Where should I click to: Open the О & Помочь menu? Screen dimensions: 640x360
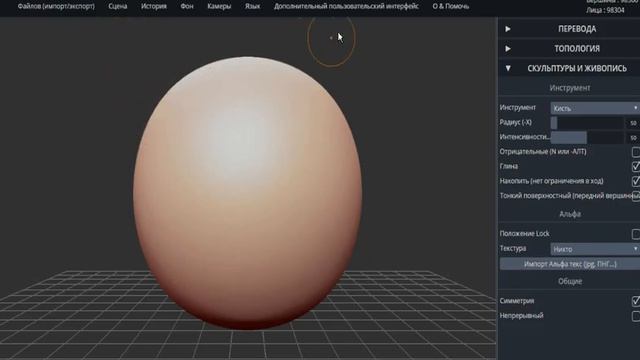(x=451, y=7)
